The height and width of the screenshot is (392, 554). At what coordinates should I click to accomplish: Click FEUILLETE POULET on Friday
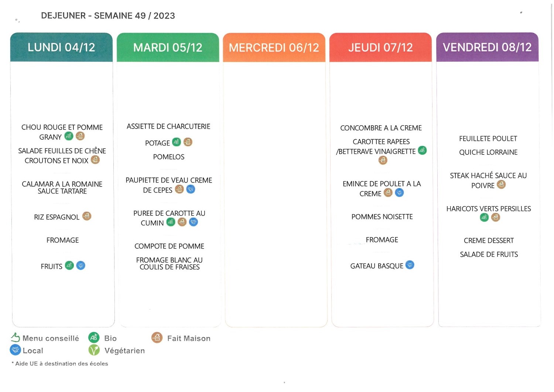(488, 139)
